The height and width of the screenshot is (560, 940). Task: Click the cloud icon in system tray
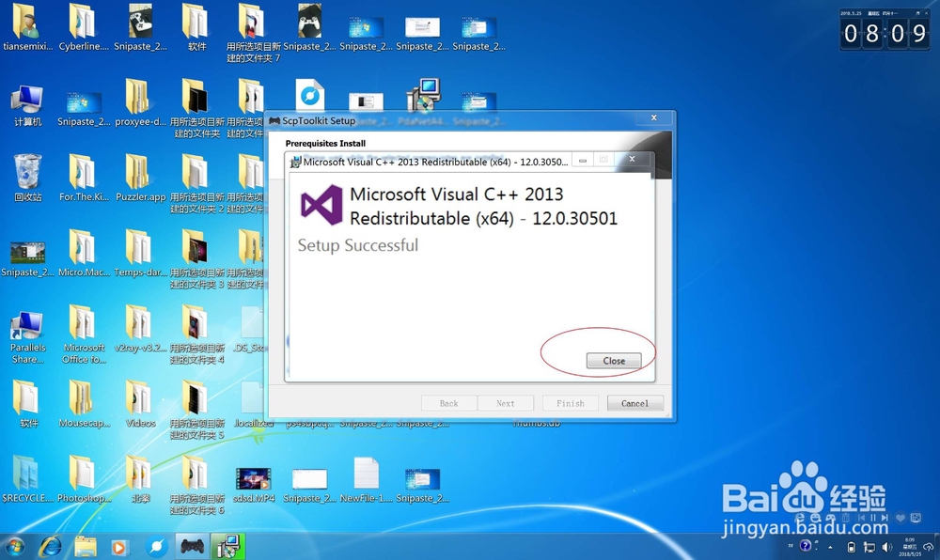(x=929, y=547)
